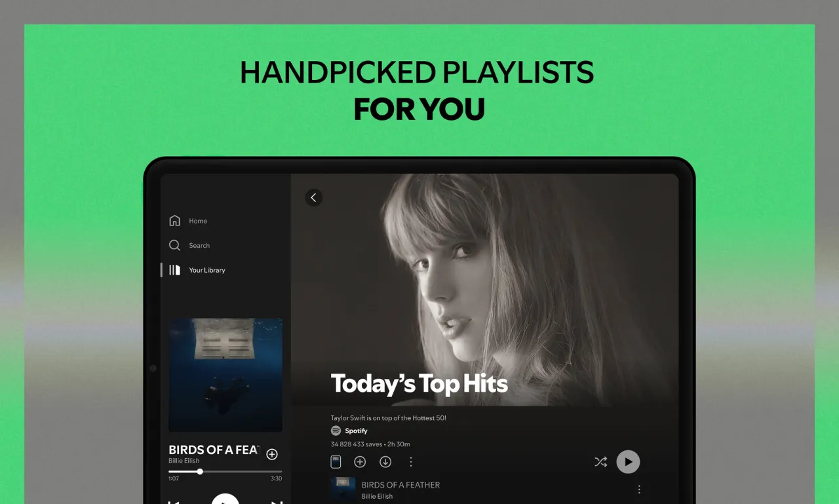Toggle shuffle for the playlist
This screenshot has width=839, height=504.
pyautogui.click(x=600, y=462)
